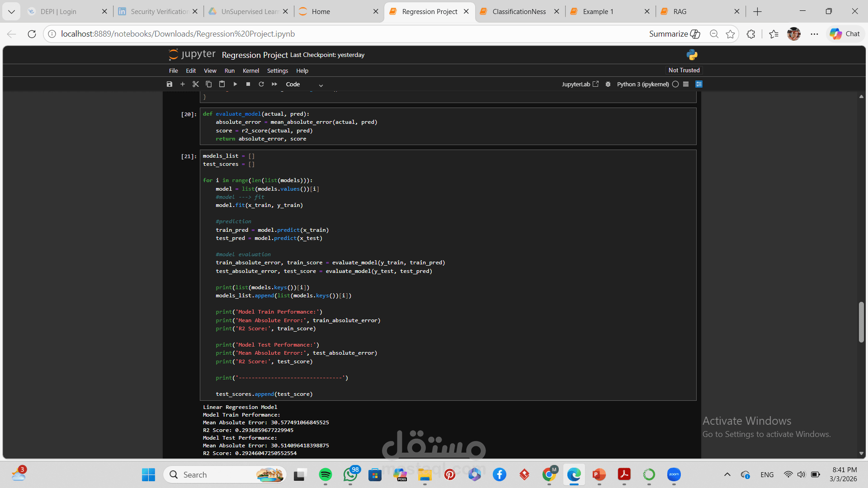
Task: Toggle the notebook tools panel icon
Action: pyautogui.click(x=699, y=84)
